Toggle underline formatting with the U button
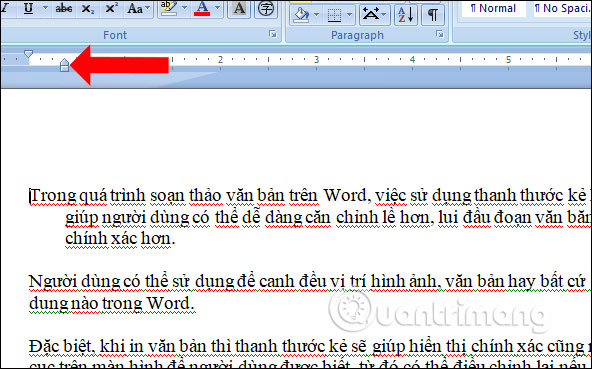This screenshot has height=369, width=592. click(x=28, y=8)
